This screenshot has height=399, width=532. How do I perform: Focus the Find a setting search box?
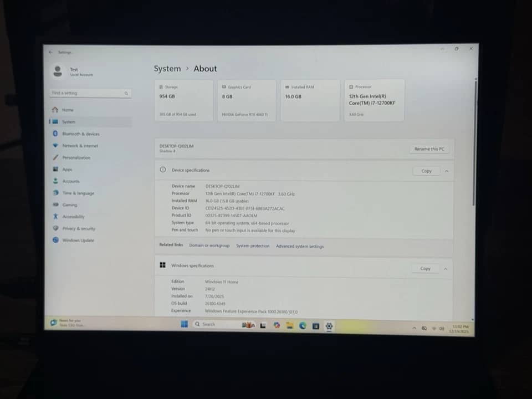[90, 93]
